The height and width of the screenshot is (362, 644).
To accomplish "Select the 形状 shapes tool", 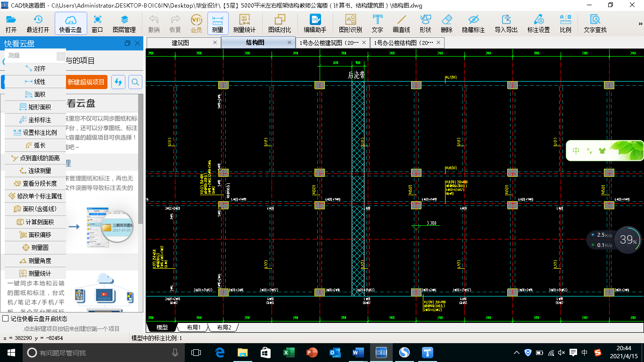I will pos(426,24).
